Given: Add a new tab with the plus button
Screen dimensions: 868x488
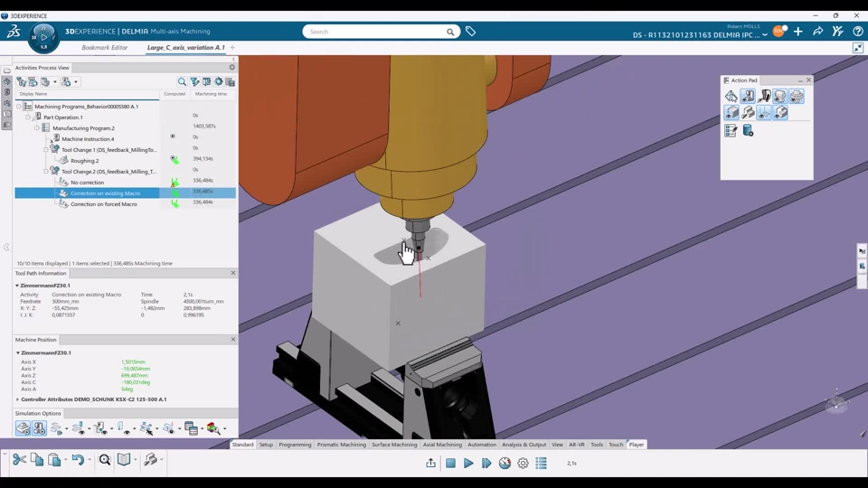Looking at the screenshot, I should (x=232, y=48).
